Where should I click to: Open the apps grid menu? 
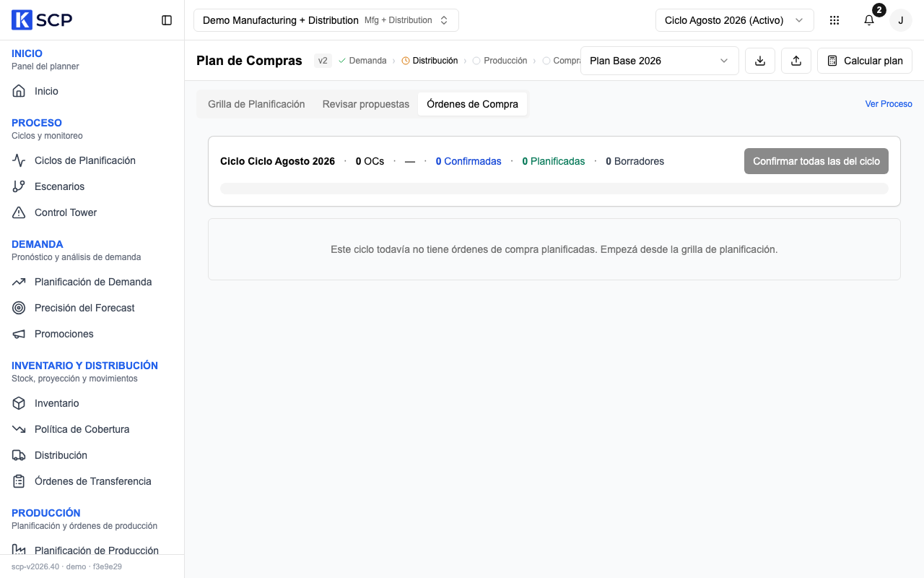pyautogui.click(x=834, y=20)
